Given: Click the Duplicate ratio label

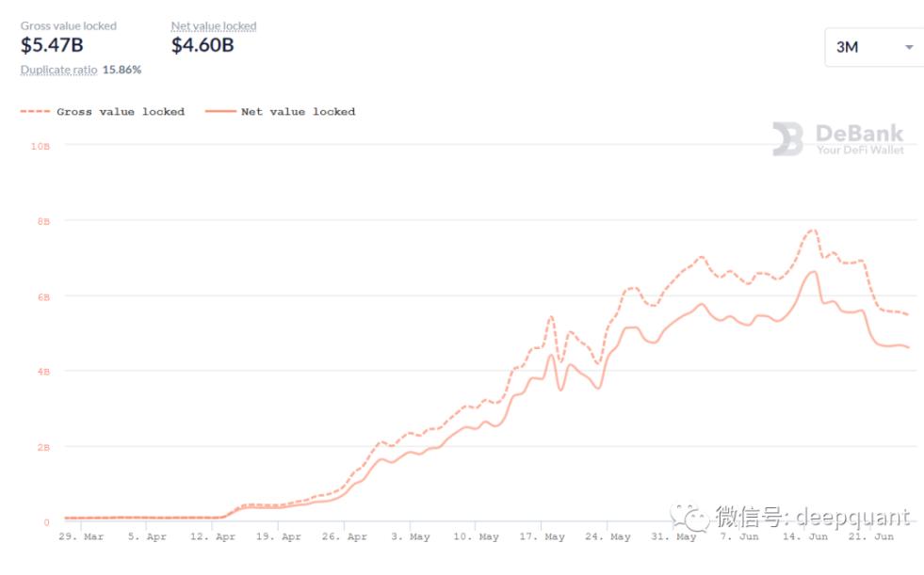Looking at the screenshot, I should 58,70.
